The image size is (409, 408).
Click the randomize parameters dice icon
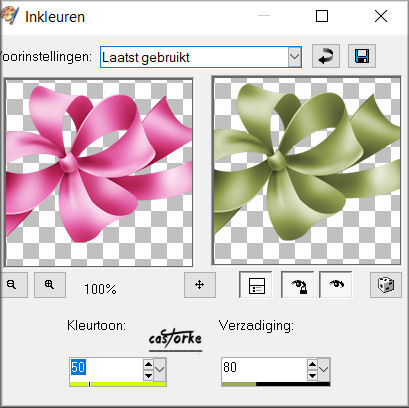(386, 285)
